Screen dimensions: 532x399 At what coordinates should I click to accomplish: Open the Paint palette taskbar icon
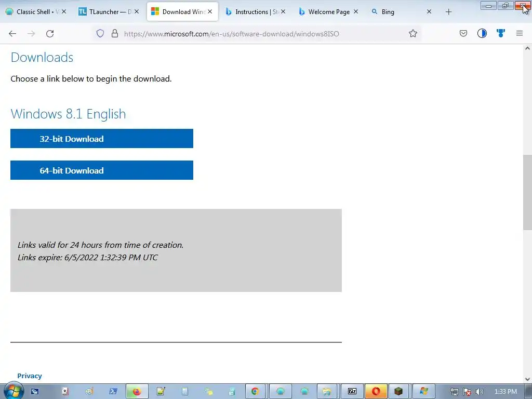click(x=89, y=392)
